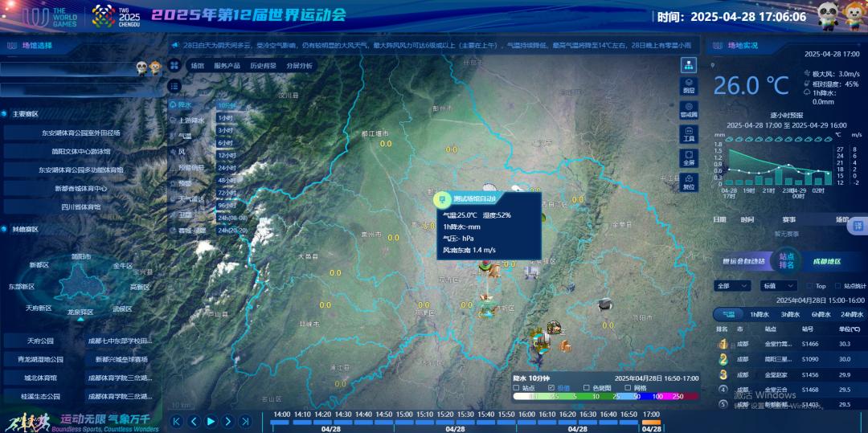Click the four-dot grid icon beside 场馆
This screenshot has height=433, width=868.
click(x=174, y=66)
